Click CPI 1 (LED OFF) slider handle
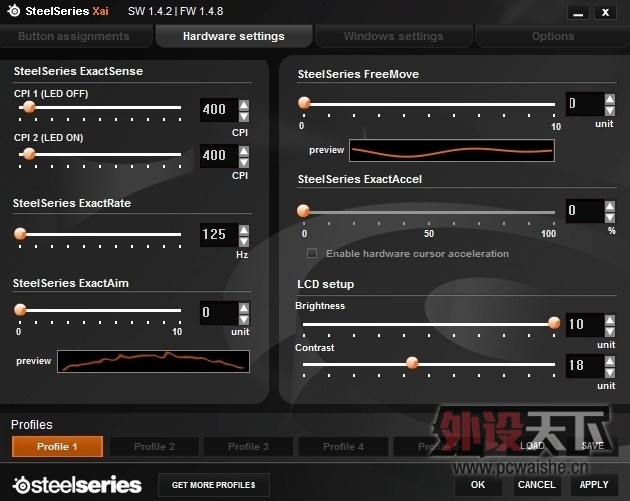 point(29,107)
